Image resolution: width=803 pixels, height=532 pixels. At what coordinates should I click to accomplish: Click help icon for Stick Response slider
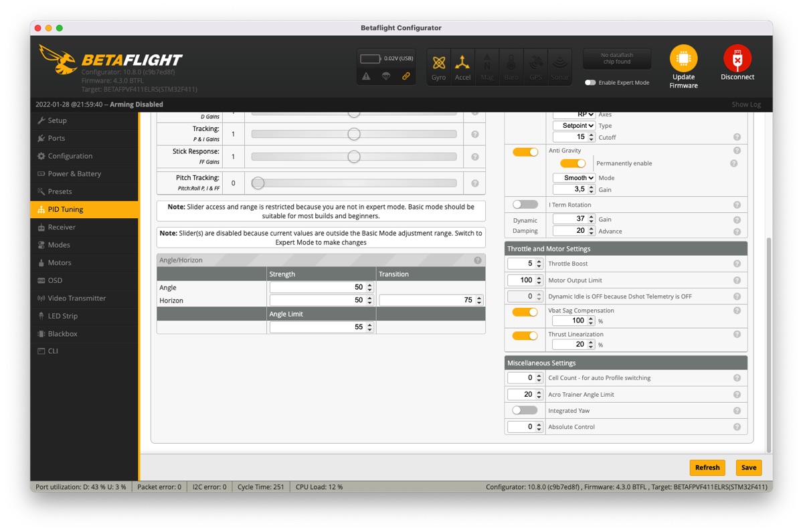click(x=475, y=157)
